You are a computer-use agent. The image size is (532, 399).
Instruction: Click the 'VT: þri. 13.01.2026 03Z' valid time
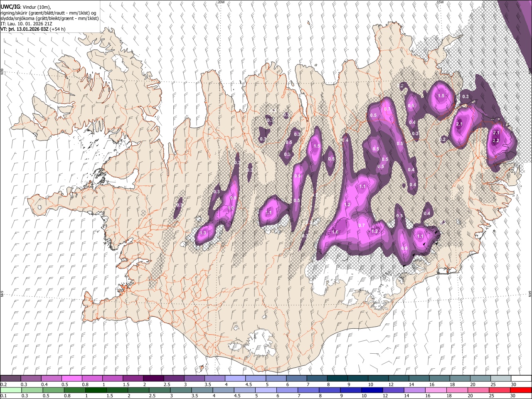click(x=25, y=29)
